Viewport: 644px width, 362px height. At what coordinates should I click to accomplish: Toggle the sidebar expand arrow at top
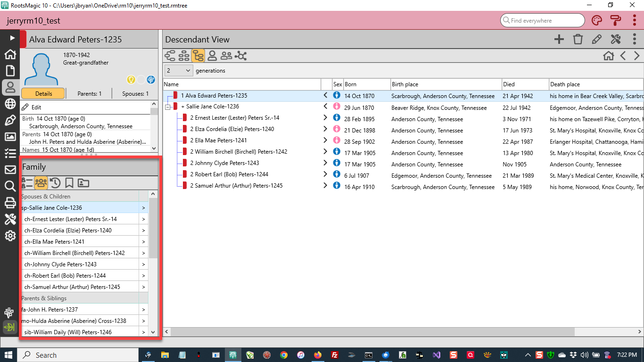(x=13, y=38)
